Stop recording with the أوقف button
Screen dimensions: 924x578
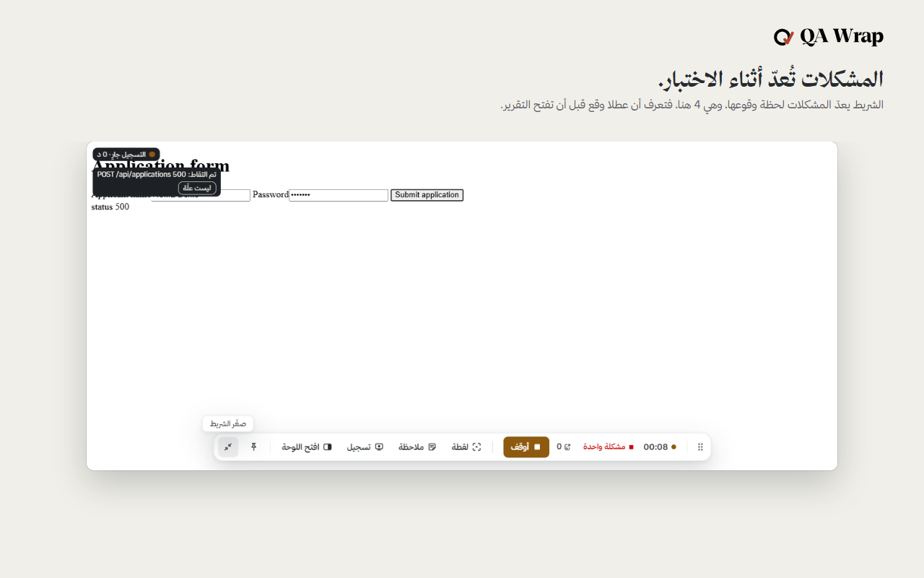point(526,447)
